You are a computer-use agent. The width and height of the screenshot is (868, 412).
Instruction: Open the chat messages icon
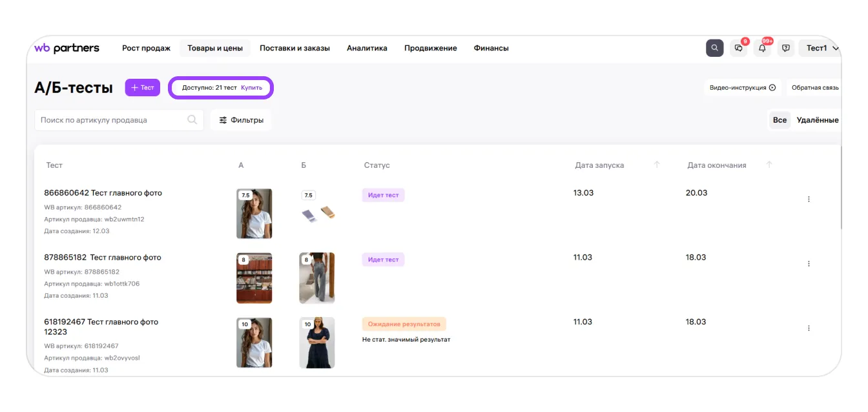(x=738, y=48)
